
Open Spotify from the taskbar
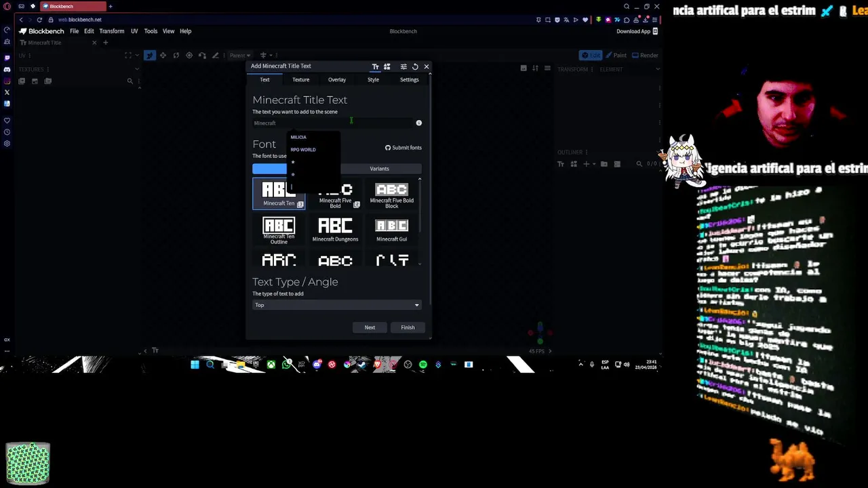tap(423, 365)
